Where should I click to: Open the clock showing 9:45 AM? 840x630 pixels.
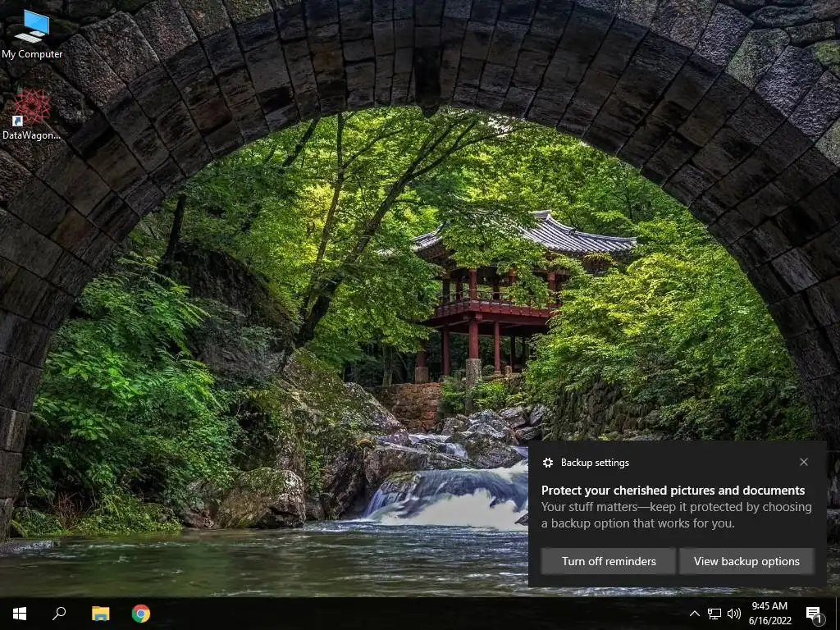(x=769, y=614)
